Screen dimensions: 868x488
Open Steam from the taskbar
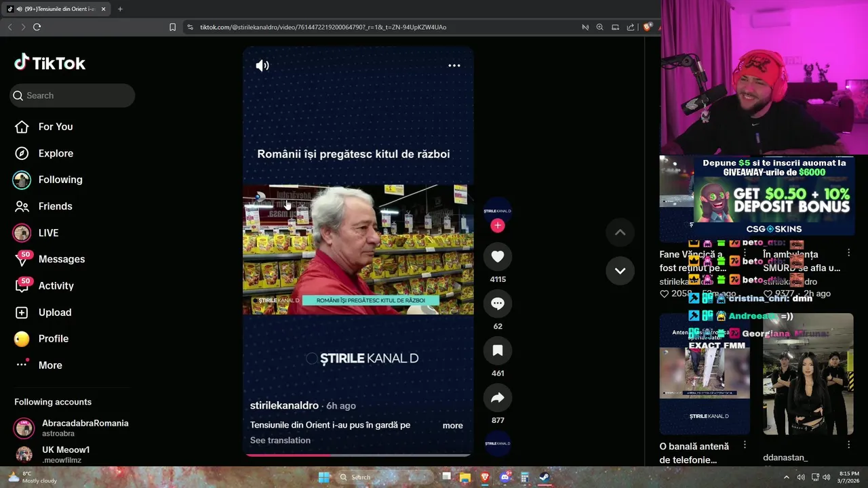pyautogui.click(x=544, y=477)
